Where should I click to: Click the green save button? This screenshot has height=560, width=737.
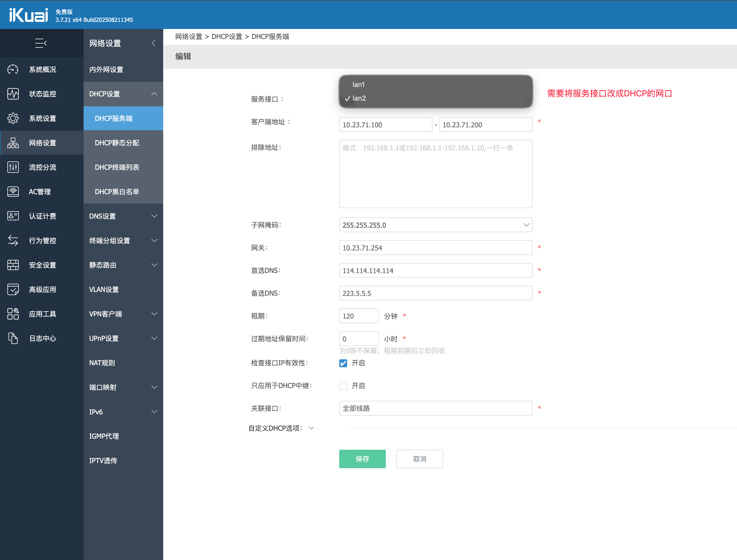click(362, 459)
